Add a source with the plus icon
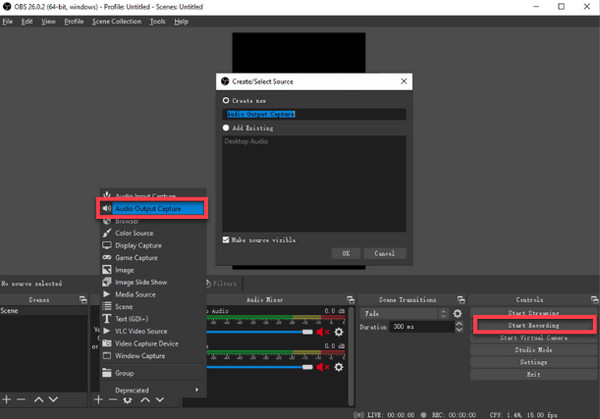Image resolution: width=600 pixels, height=419 pixels. pos(98,399)
